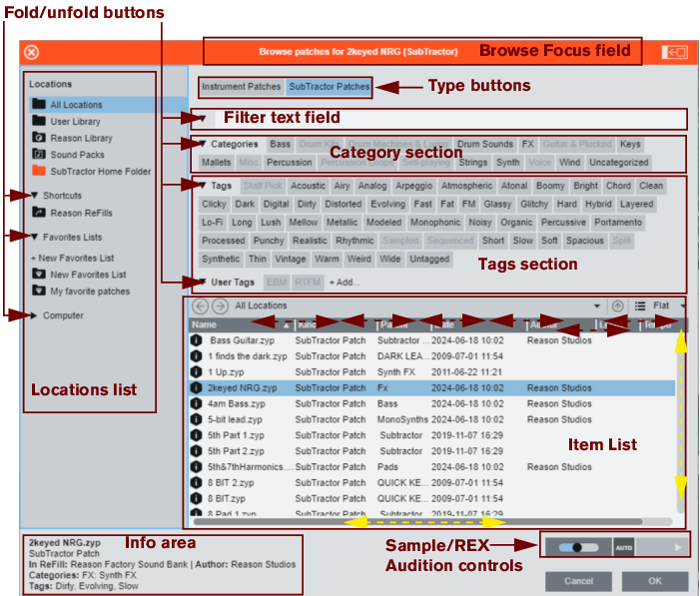Click the back navigation arrow
The height and width of the screenshot is (596, 700).
[200, 306]
